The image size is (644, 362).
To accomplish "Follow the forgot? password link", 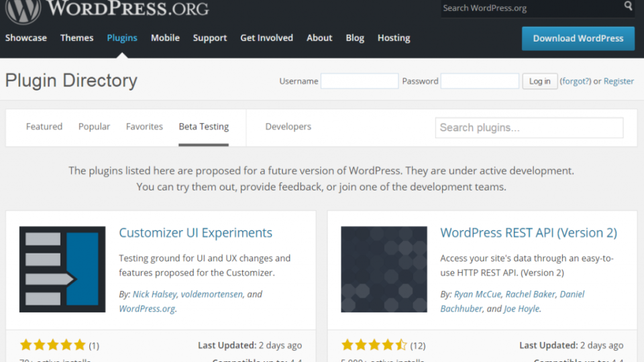I will 576,81.
